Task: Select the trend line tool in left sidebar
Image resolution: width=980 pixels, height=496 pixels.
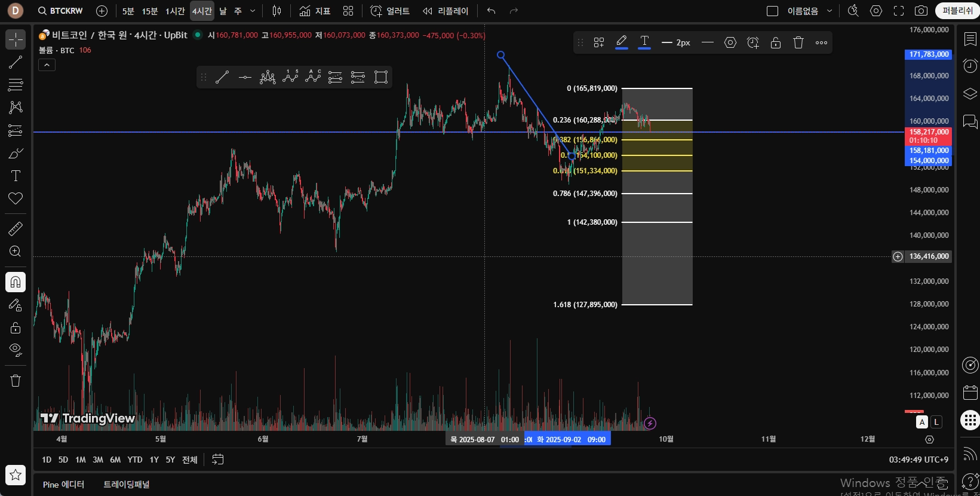Action: (x=16, y=62)
